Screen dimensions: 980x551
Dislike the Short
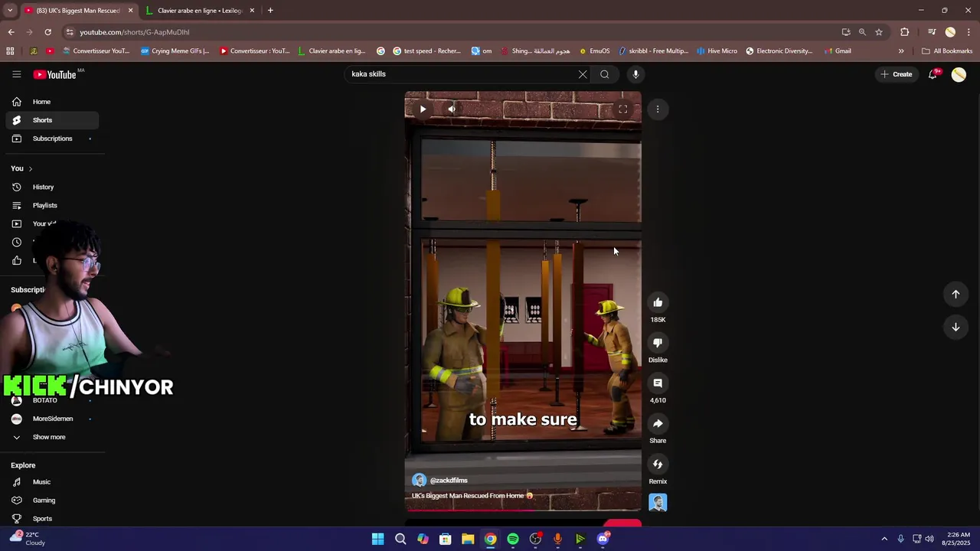point(658,343)
